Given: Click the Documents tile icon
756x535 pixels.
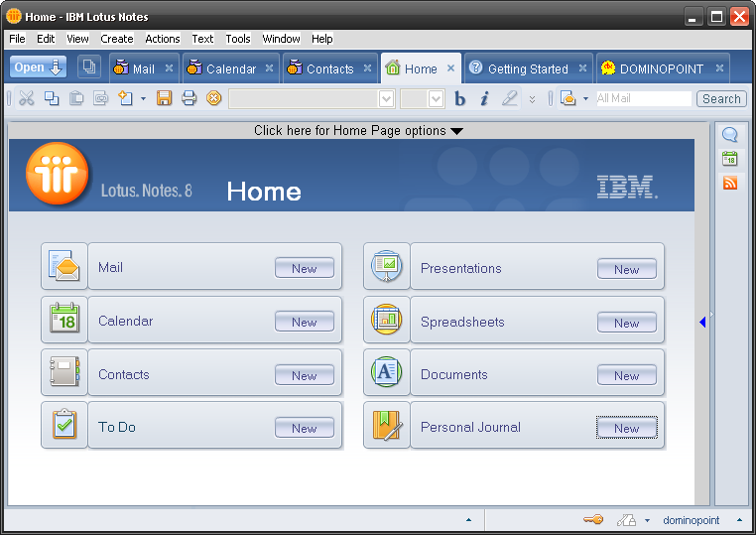Looking at the screenshot, I should coord(386,372).
